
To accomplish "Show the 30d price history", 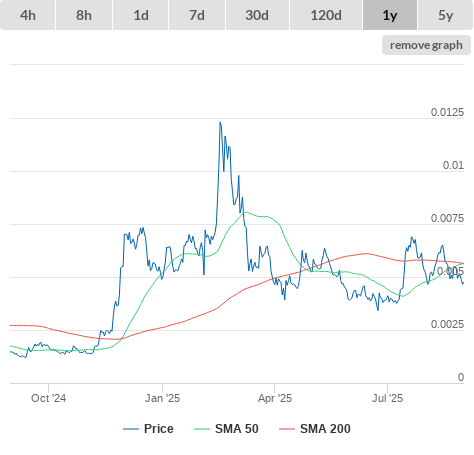I will [257, 15].
